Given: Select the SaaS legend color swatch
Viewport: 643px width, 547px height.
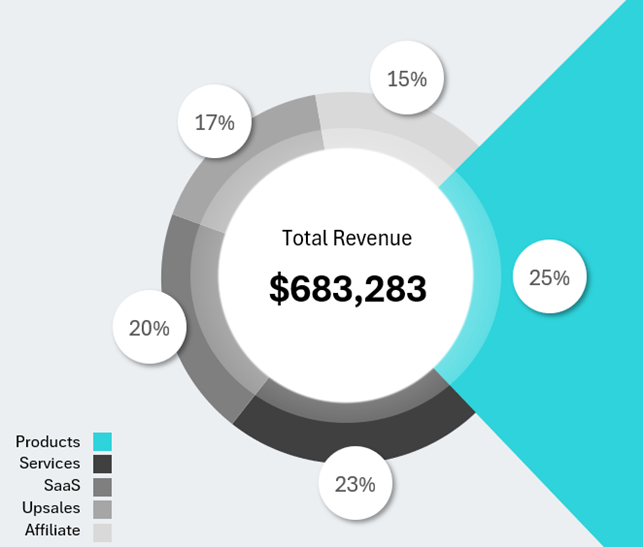Looking at the screenshot, I should [x=102, y=487].
